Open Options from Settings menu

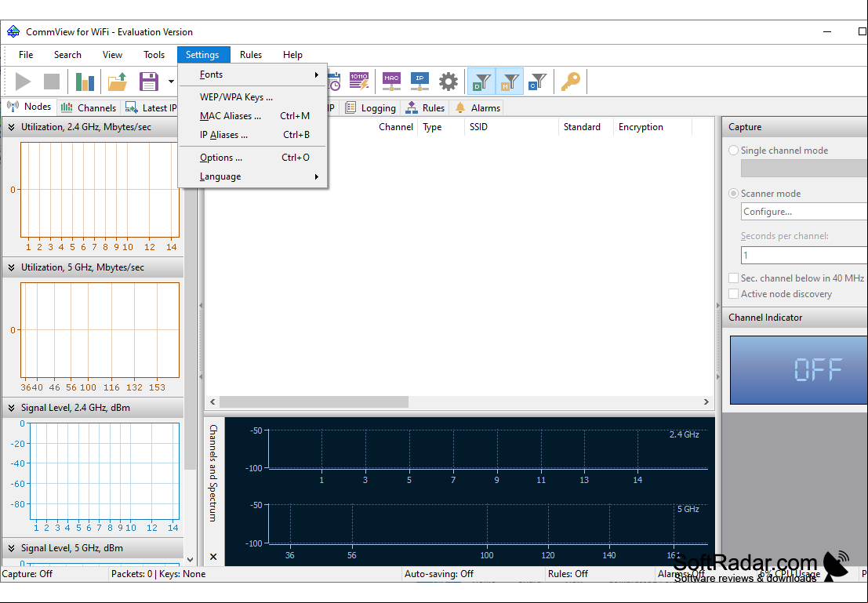253,158
